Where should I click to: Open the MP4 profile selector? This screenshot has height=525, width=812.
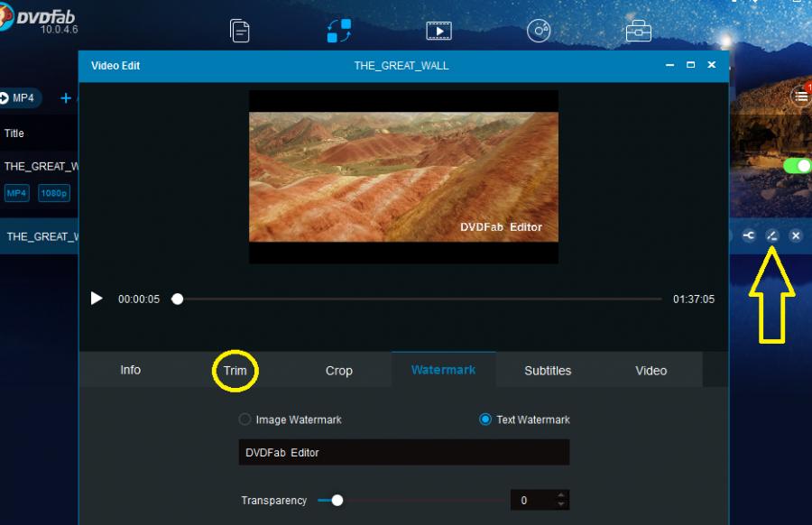coord(20,97)
